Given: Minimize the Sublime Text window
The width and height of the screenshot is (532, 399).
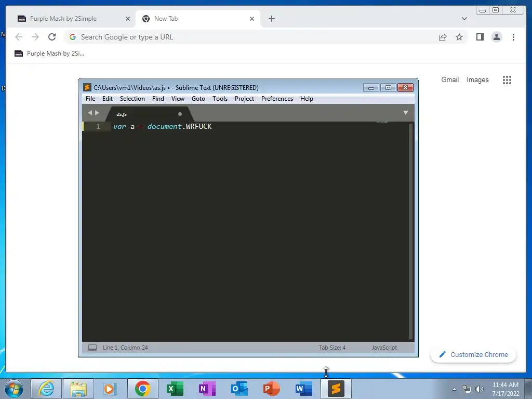Looking at the screenshot, I should coord(371,88).
